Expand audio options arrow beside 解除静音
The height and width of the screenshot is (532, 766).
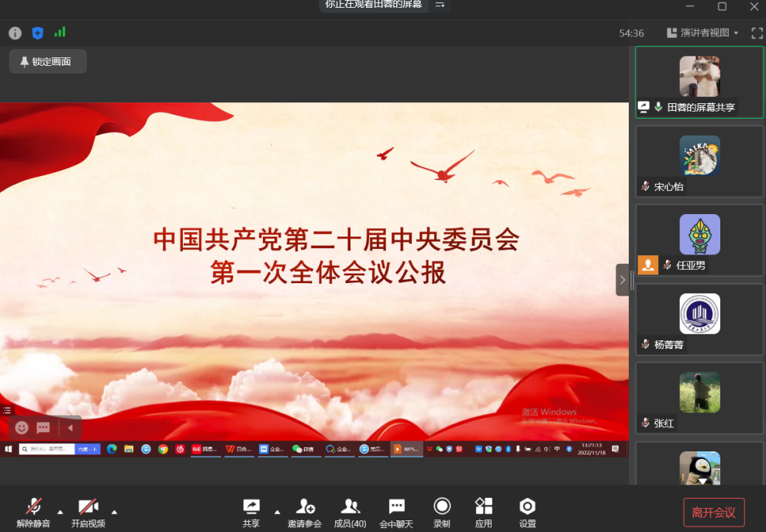60,512
